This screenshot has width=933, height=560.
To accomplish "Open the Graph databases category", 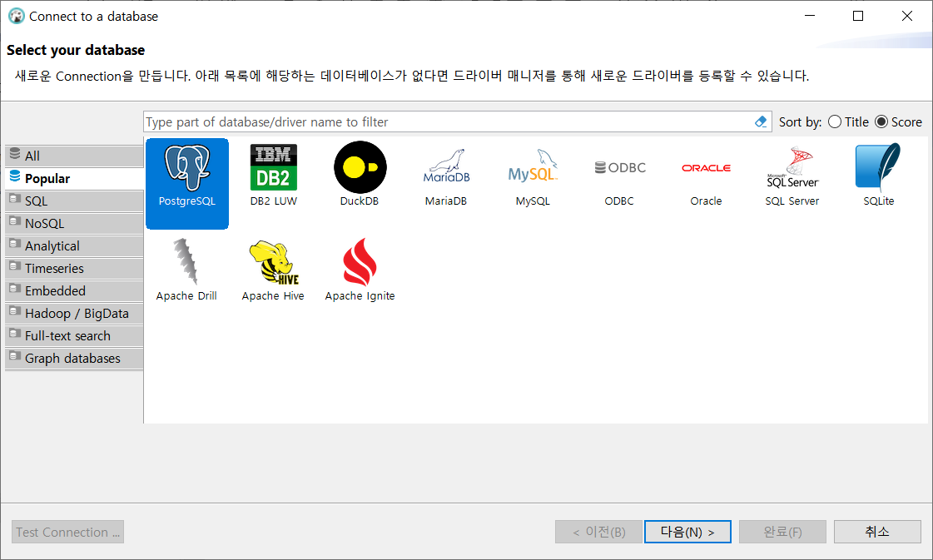I will click(74, 359).
